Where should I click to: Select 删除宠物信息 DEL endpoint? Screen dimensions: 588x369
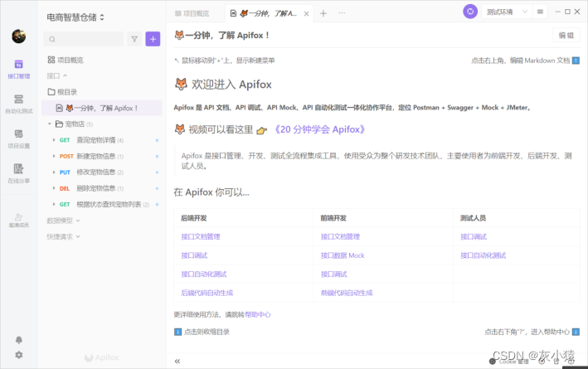pos(102,188)
